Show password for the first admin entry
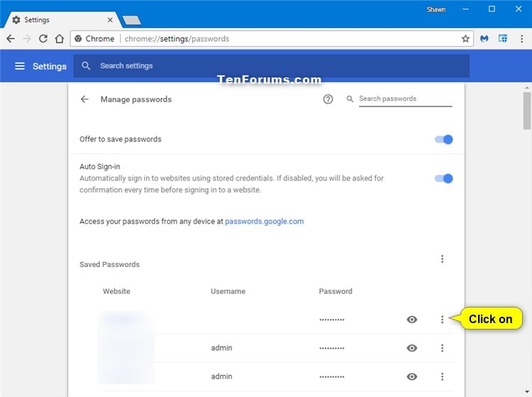 coord(412,348)
